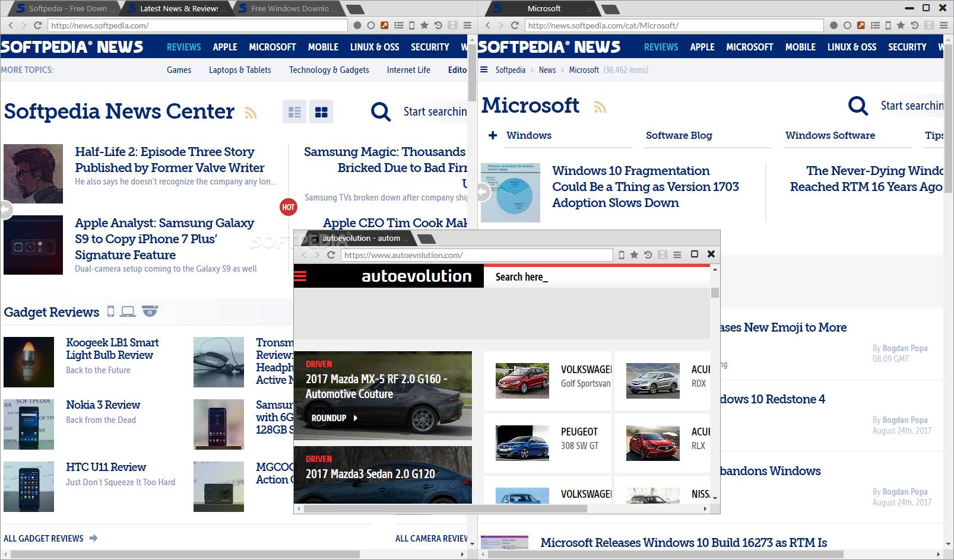Click left arrow on Microsoft page carousel
The image size is (954, 560).
[x=483, y=192]
